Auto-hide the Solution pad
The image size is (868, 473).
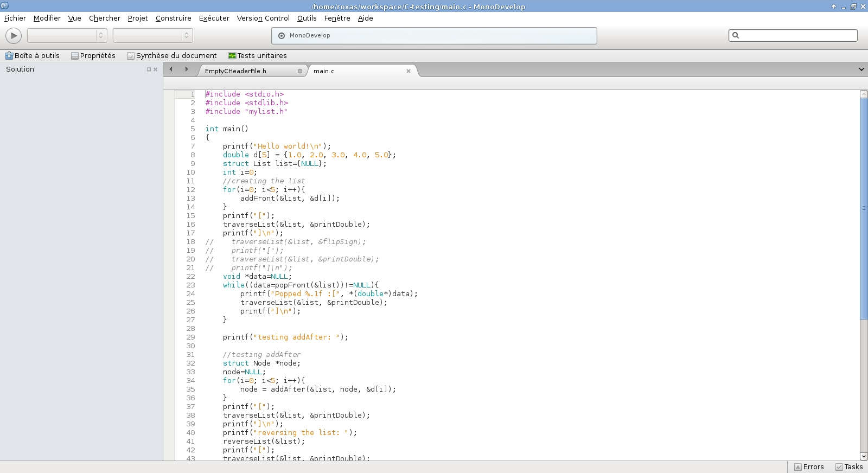point(149,69)
